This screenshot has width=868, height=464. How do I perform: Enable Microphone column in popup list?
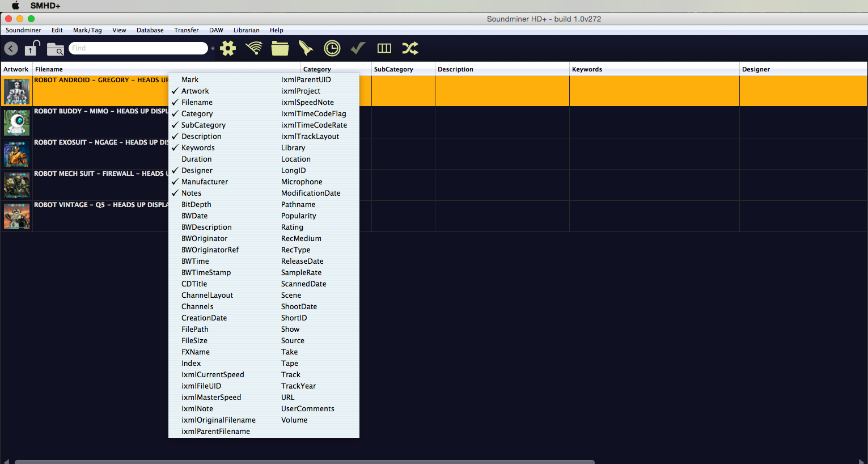tap(302, 182)
